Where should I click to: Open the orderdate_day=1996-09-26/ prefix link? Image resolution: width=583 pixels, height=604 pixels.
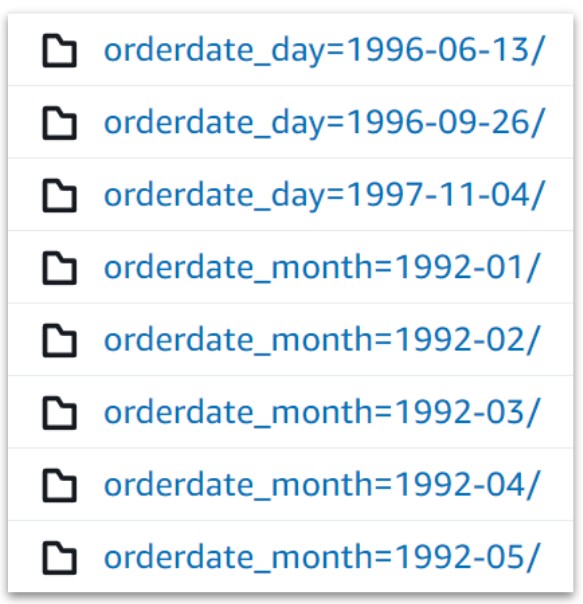(324, 123)
